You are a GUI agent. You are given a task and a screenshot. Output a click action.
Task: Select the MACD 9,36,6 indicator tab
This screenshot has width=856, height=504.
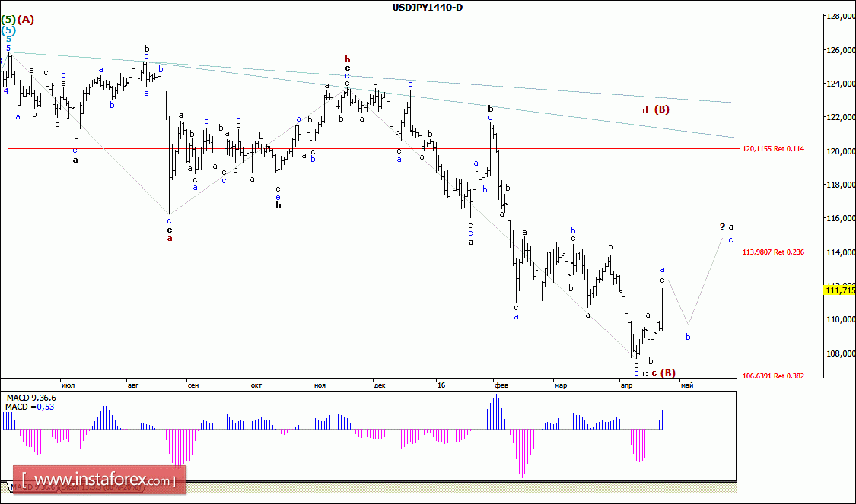[33, 487]
